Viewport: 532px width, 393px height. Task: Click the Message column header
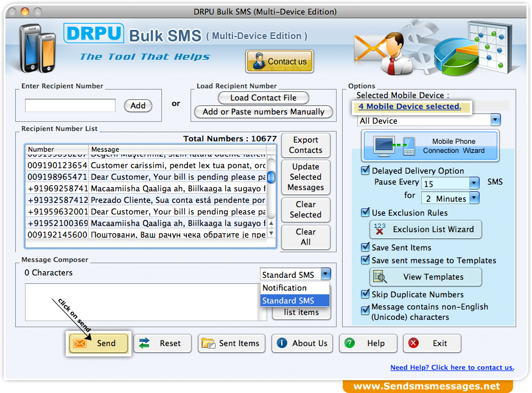pos(178,149)
